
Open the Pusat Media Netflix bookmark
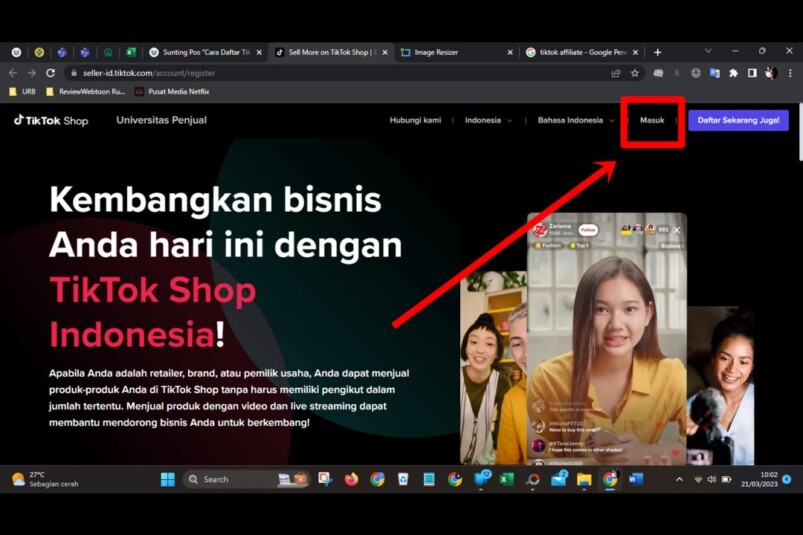(x=172, y=92)
